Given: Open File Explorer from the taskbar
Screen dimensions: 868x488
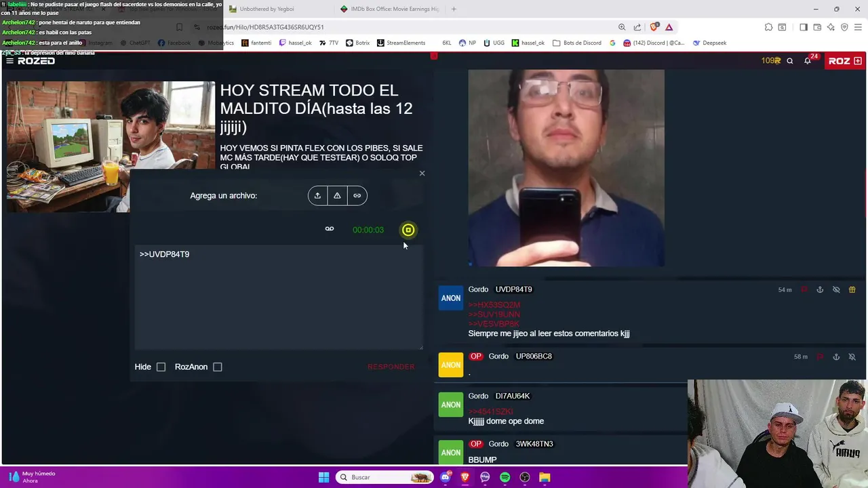Looking at the screenshot, I should click(545, 477).
